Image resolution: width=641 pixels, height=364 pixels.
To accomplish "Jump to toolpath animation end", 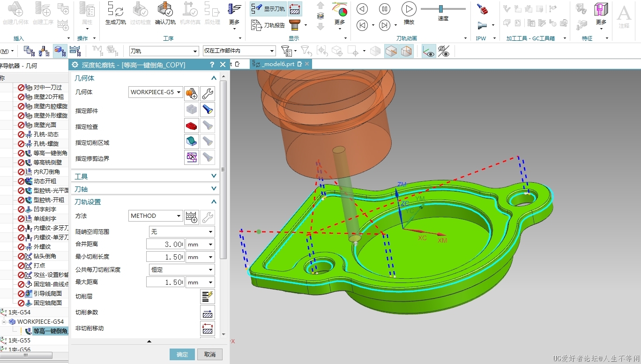I will coord(385,25).
